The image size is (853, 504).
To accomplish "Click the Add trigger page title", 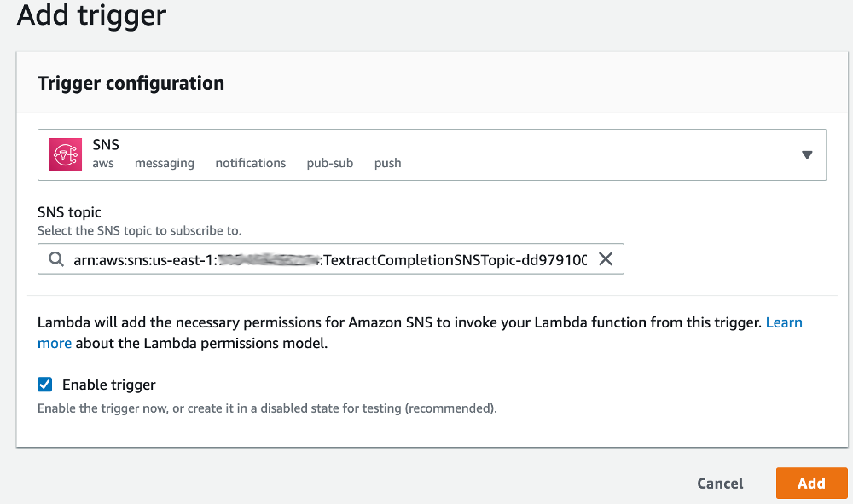I will 91,14.
